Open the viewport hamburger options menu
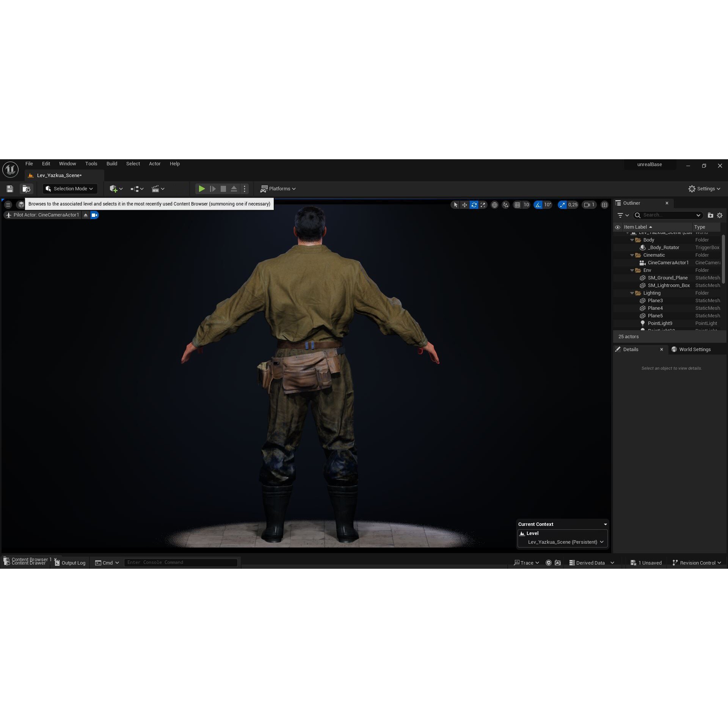This screenshot has width=728, height=728. (8, 205)
